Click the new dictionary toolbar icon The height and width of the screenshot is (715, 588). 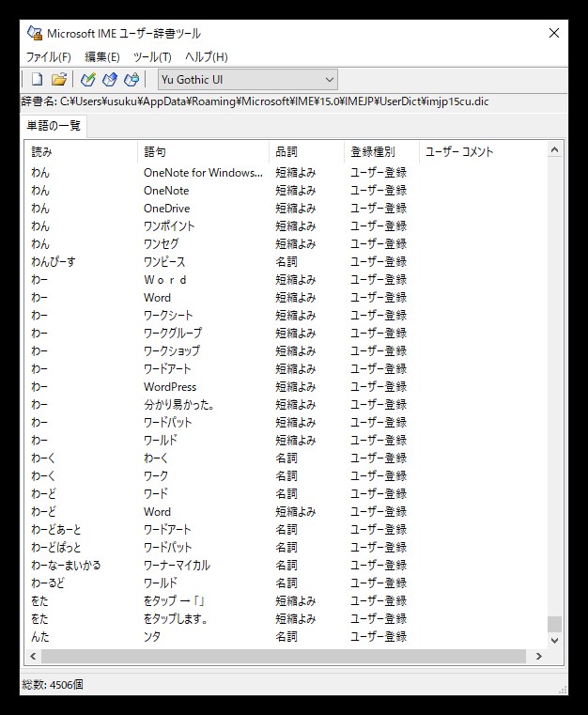(38, 80)
